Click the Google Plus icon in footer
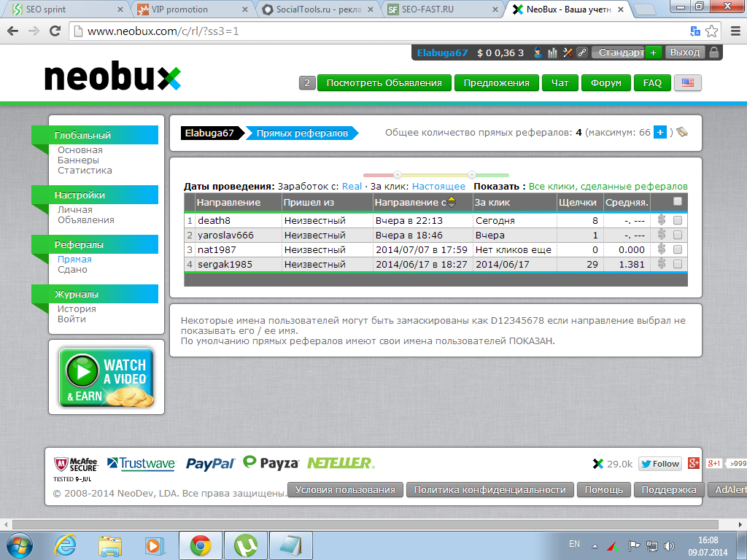Screen dimensions: 747x560 pyautogui.click(x=694, y=463)
